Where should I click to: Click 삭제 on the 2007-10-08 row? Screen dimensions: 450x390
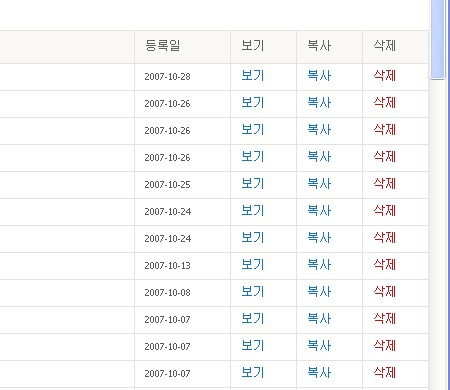(385, 292)
